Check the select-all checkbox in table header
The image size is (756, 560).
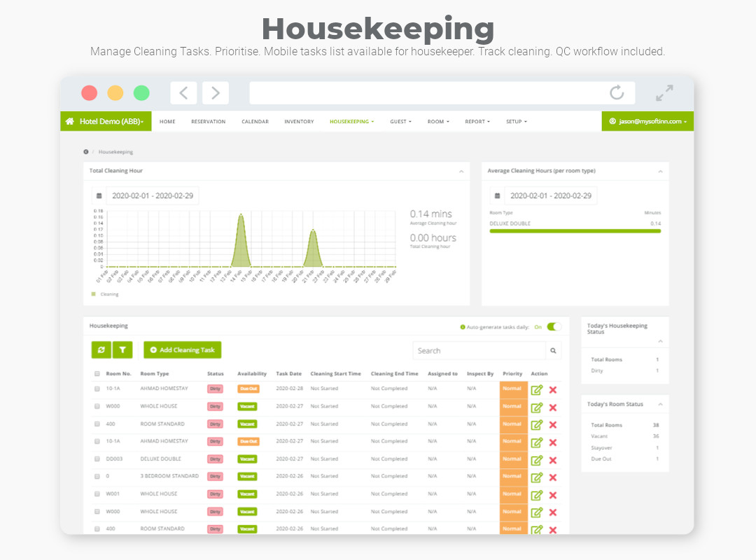pyautogui.click(x=97, y=374)
